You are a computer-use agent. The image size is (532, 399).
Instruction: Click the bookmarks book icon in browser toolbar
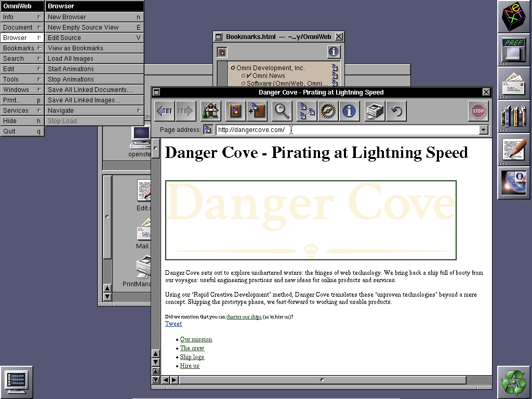[236, 111]
